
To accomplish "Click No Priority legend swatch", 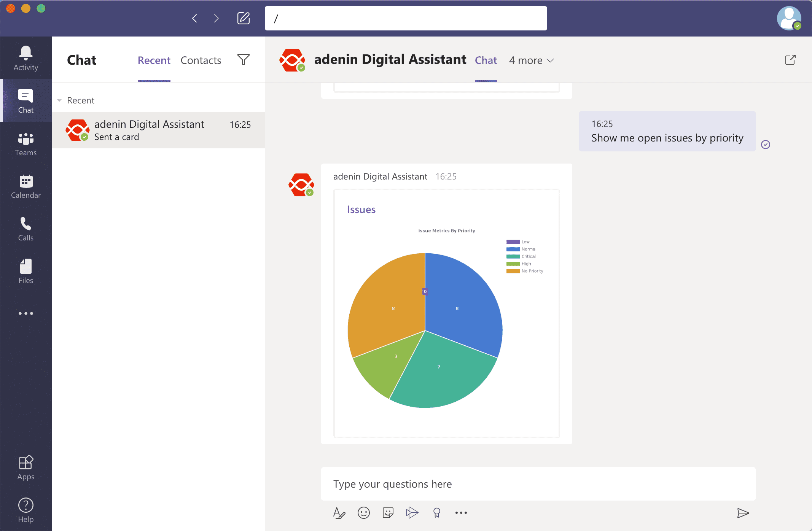I will 513,271.
